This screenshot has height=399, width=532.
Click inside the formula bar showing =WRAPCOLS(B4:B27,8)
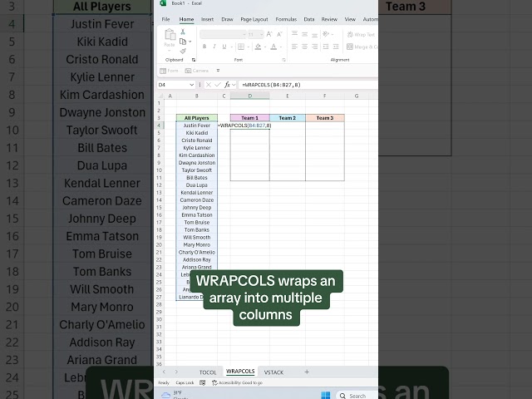tap(308, 85)
